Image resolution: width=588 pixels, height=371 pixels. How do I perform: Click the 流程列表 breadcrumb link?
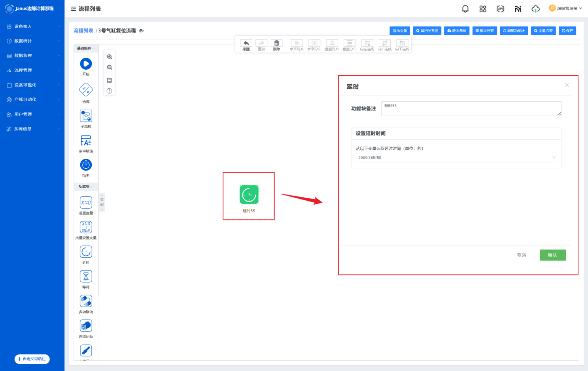(83, 31)
